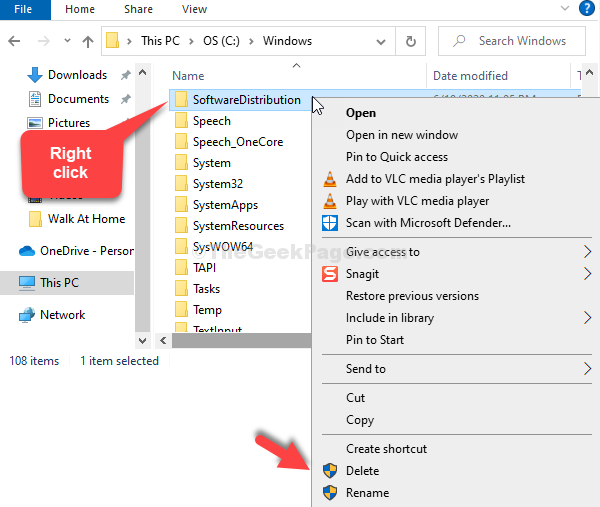Go up one folder level
Viewport: 600px width, 507px height.
(x=88, y=41)
